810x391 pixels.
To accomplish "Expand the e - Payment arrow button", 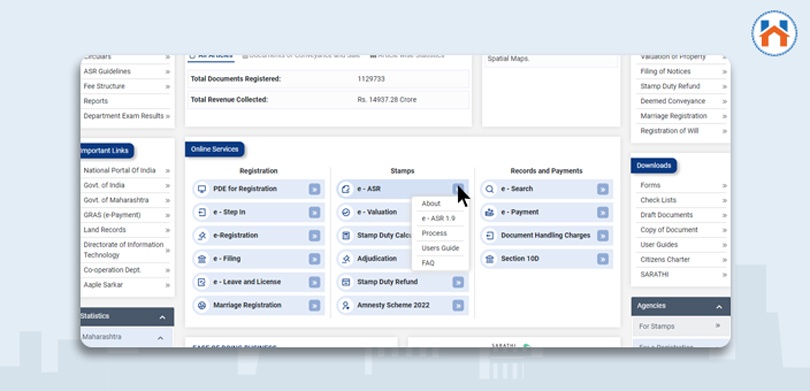I will (x=602, y=212).
